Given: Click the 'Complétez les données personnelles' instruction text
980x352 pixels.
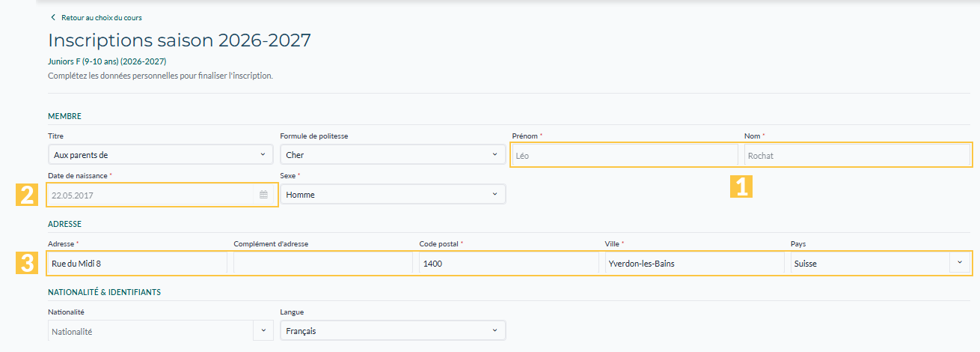Looking at the screenshot, I should (160, 76).
